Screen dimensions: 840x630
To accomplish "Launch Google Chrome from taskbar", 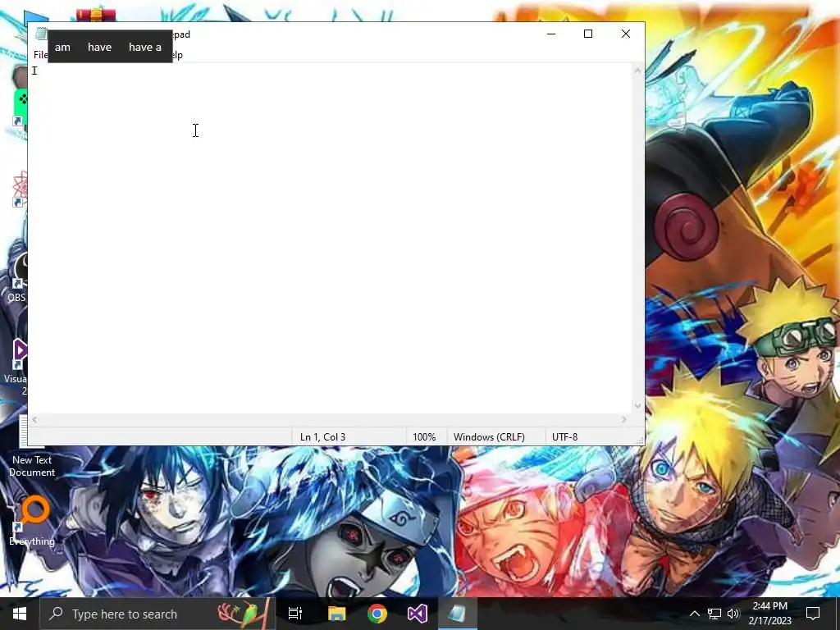I will pos(377,614).
